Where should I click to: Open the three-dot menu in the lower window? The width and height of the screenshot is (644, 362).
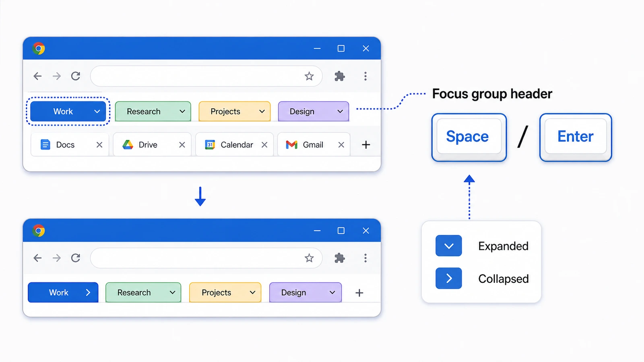click(x=365, y=258)
